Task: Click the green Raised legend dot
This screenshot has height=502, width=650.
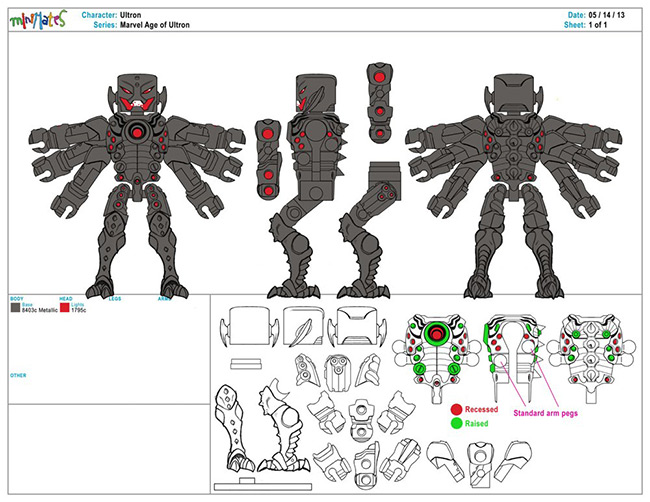Action: [x=456, y=423]
